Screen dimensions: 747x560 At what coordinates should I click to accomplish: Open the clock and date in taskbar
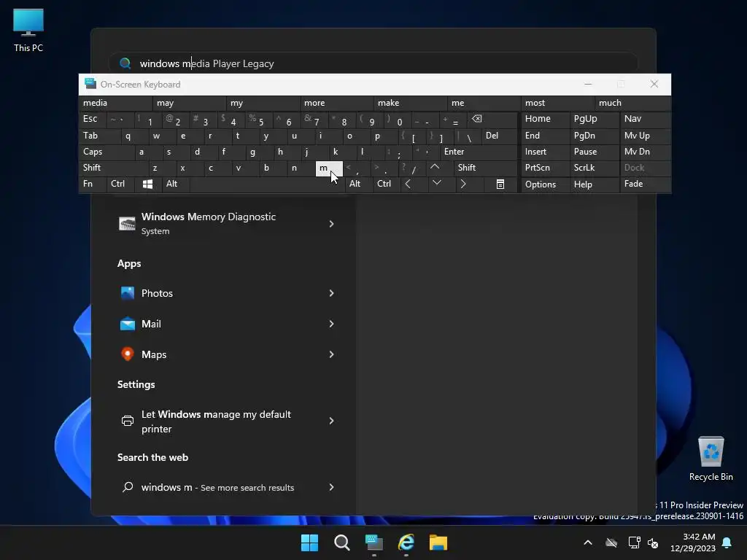(693, 542)
